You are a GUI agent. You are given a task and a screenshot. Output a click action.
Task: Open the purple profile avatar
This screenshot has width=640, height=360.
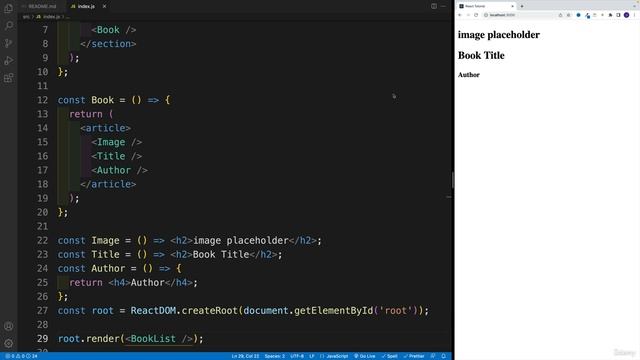click(627, 15)
